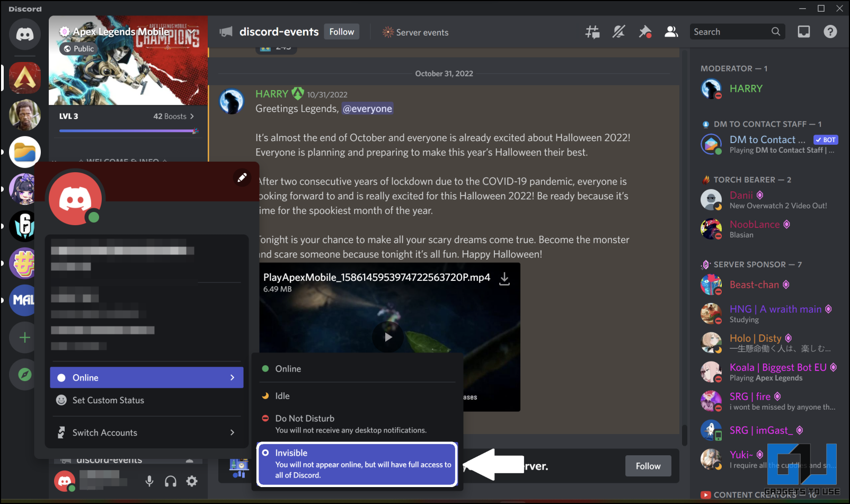
Task: Add a server with plus icon
Action: tap(24, 338)
